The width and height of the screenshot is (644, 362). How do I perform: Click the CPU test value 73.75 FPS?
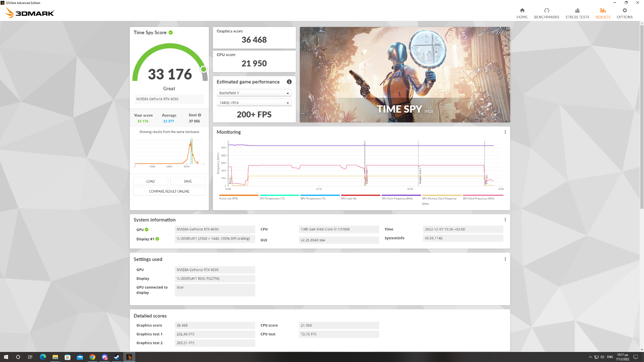pos(339,334)
